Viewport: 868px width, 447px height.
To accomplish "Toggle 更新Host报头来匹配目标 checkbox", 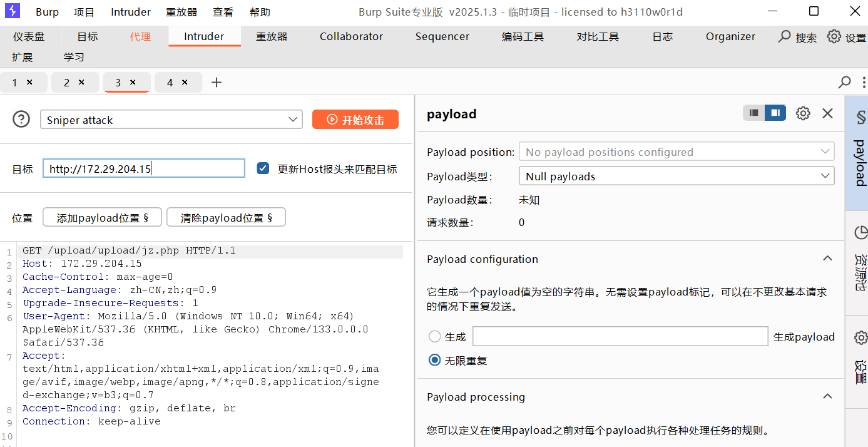I will pyautogui.click(x=263, y=168).
